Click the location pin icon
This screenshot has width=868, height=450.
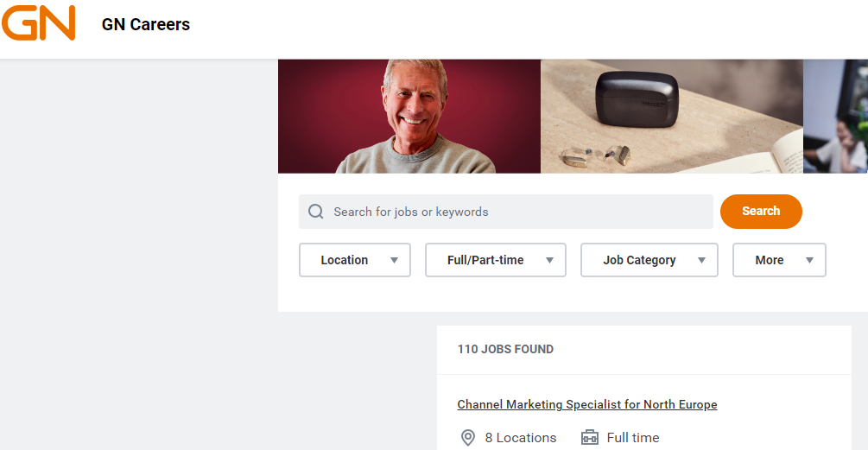tap(468, 438)
